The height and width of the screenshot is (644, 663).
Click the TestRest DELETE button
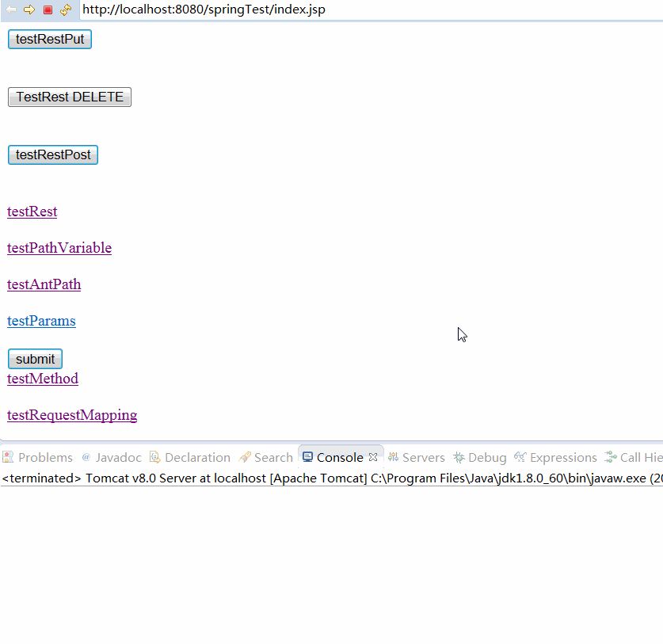coord(70,97)
